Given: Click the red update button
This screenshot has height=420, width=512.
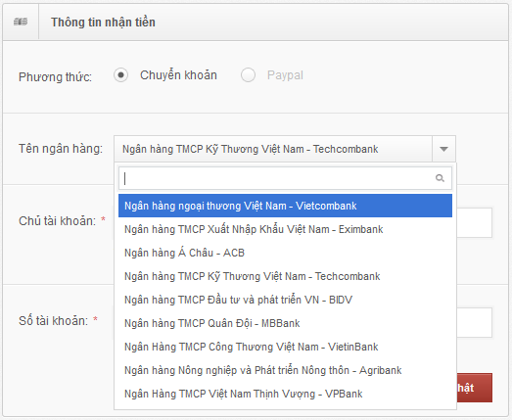Looking at the screenshot, I should tap(475, 388).
